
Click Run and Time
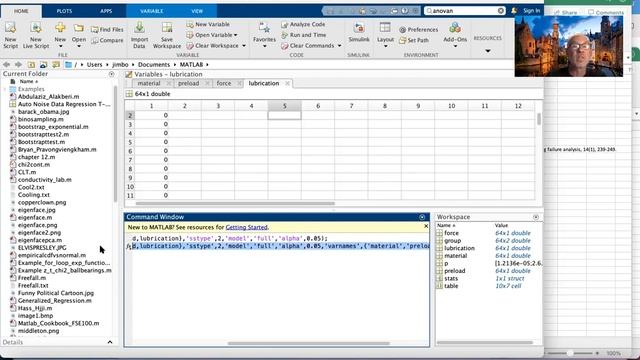(303, 35)
